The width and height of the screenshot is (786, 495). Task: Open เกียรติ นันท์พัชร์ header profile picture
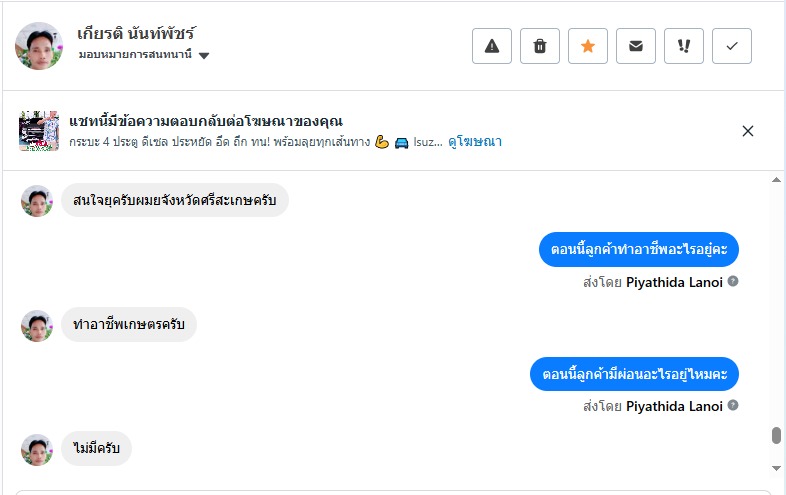(x=39, y=46)
